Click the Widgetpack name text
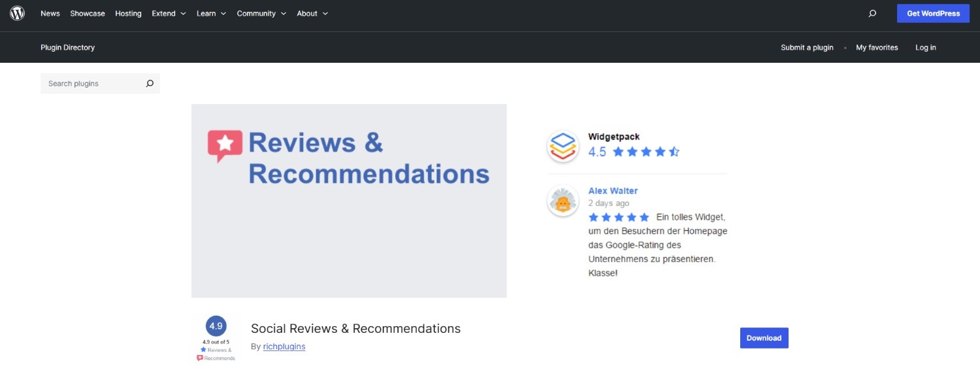The height and width of the screenshot is (372, 980). click(614, 137)
